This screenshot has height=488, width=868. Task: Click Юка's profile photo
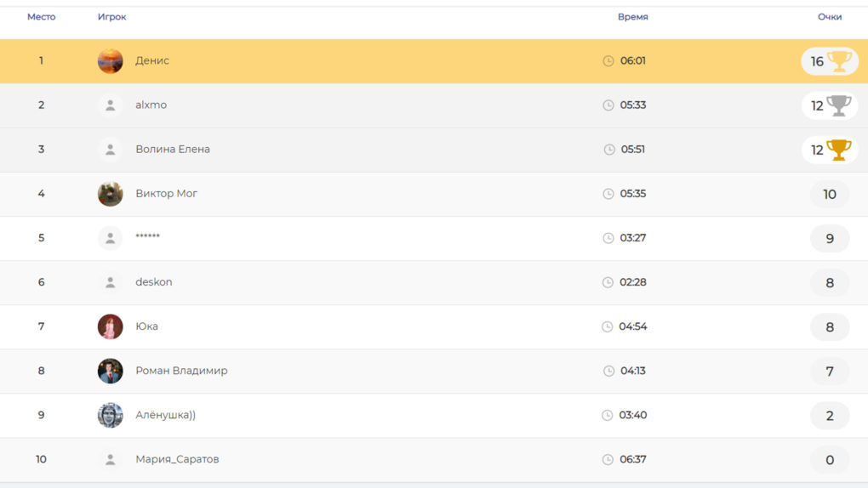(111, 326)
